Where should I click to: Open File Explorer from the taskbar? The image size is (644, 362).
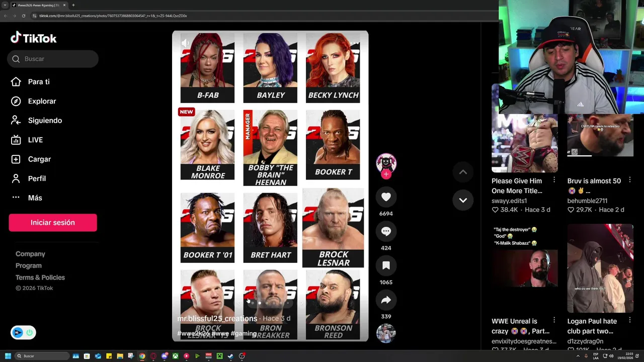(x=120, y=356)
